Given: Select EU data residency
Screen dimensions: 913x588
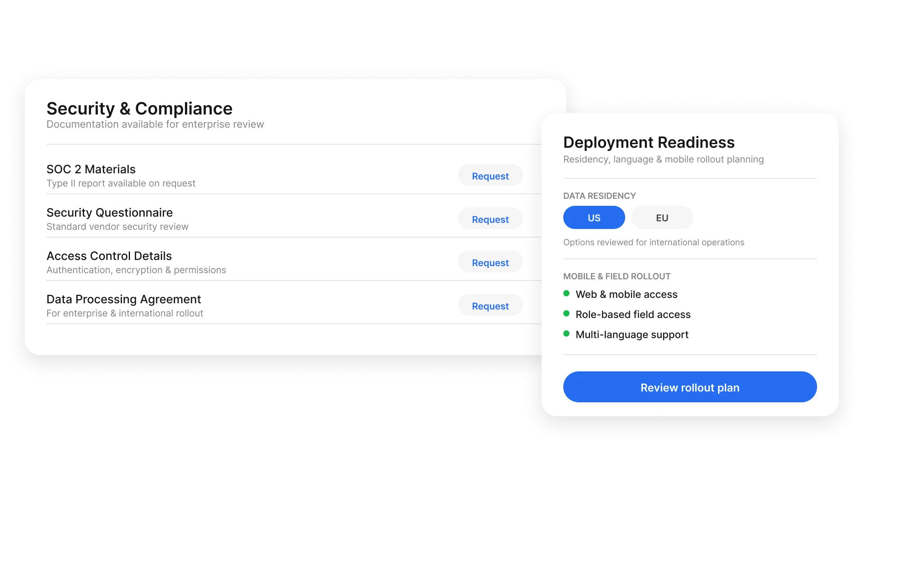Looking at the screenshot, I should tap(662, 218).
